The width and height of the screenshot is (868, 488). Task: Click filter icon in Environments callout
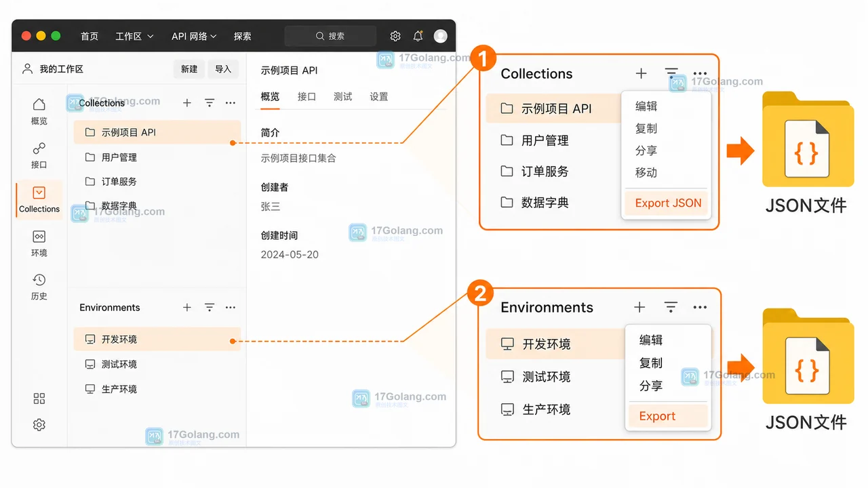pyautogui.click(x=671, y=308)
